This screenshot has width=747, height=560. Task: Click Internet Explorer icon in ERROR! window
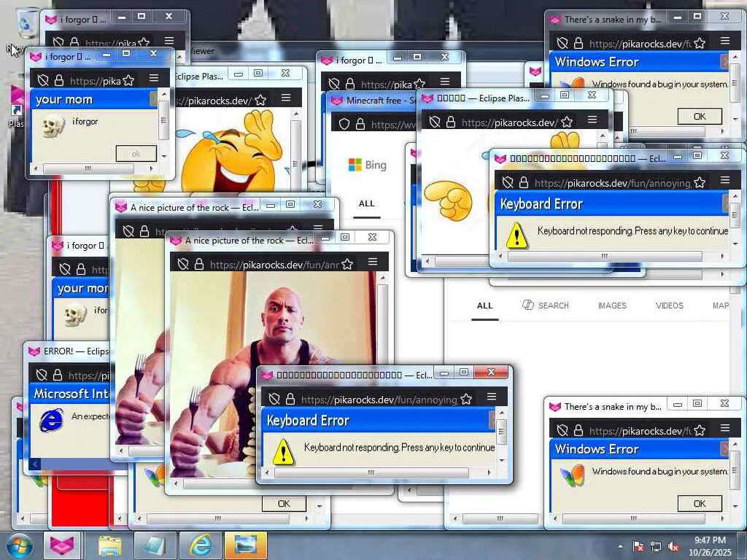(52, 420)
